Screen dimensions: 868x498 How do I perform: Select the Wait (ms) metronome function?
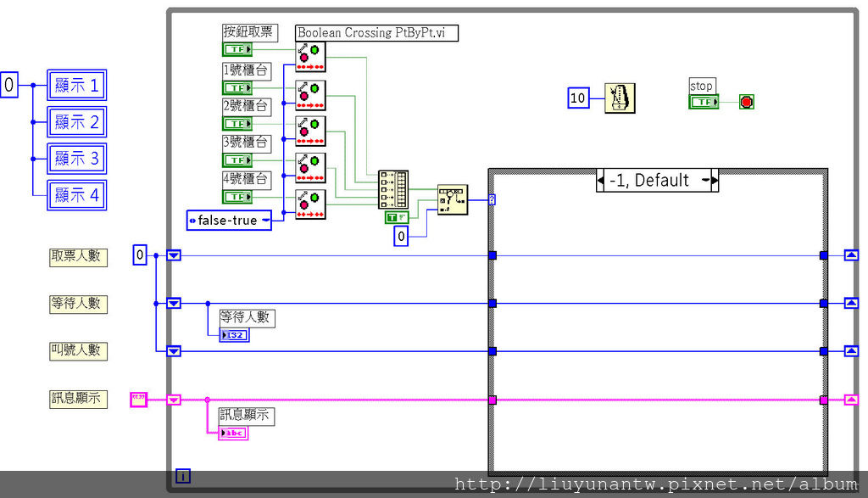tap(620, 98)
